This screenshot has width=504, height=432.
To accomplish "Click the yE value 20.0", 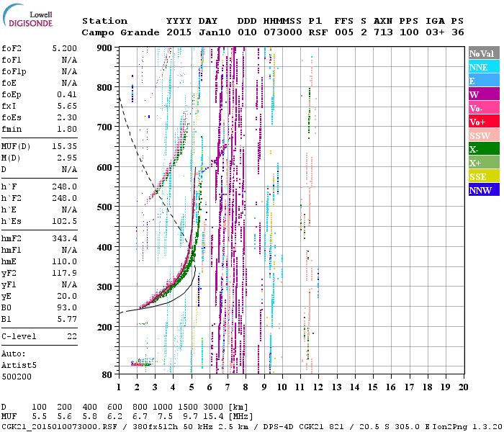I will click(x=67, y=297).
